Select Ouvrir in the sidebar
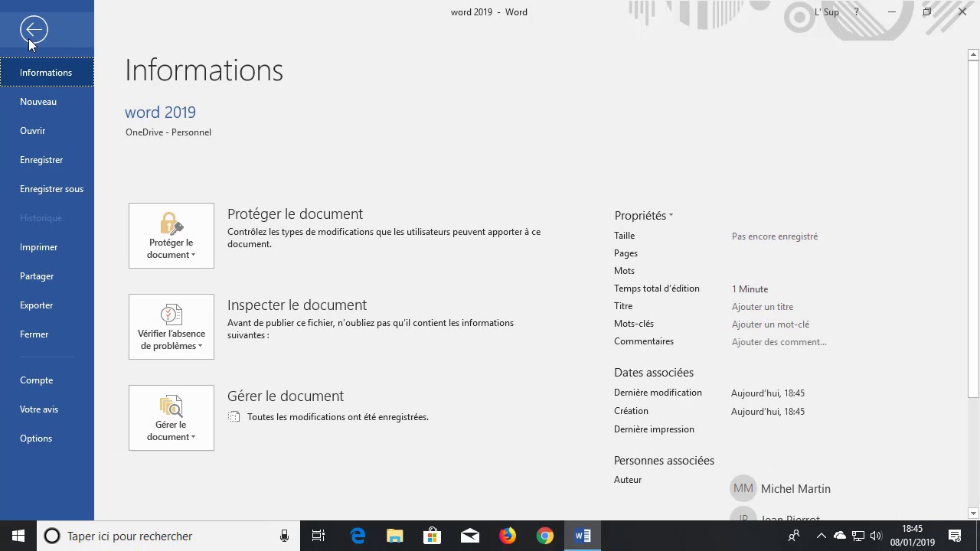This screenshot has width=980, height=551. coord(47,131)
